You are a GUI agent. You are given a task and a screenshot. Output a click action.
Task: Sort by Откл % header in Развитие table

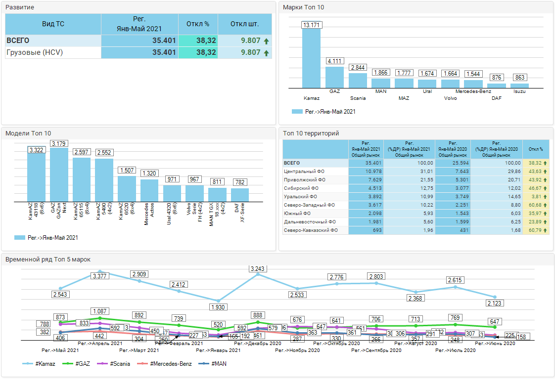coord(198,24)
